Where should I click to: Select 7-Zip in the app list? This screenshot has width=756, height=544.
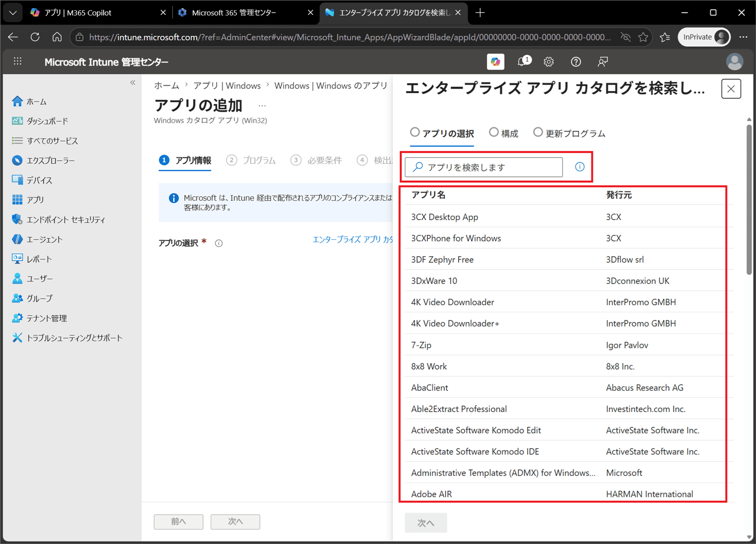click(x=570, y=345)
